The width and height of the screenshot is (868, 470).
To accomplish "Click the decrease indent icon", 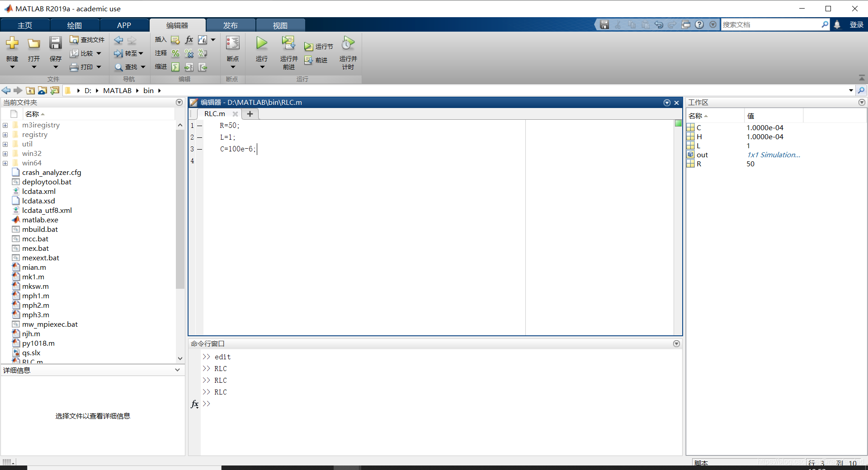I will tap(203, 67).
